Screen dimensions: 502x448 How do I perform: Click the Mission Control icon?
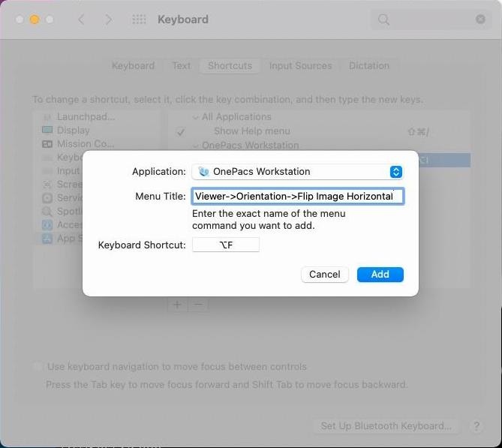[x=47, y=144]
